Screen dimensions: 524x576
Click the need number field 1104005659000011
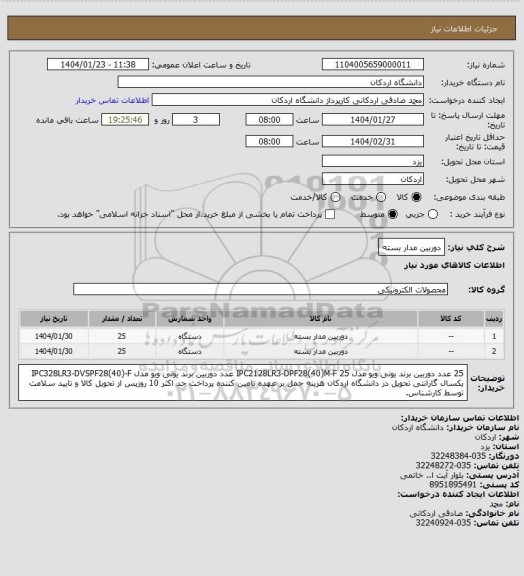(373, 64)
